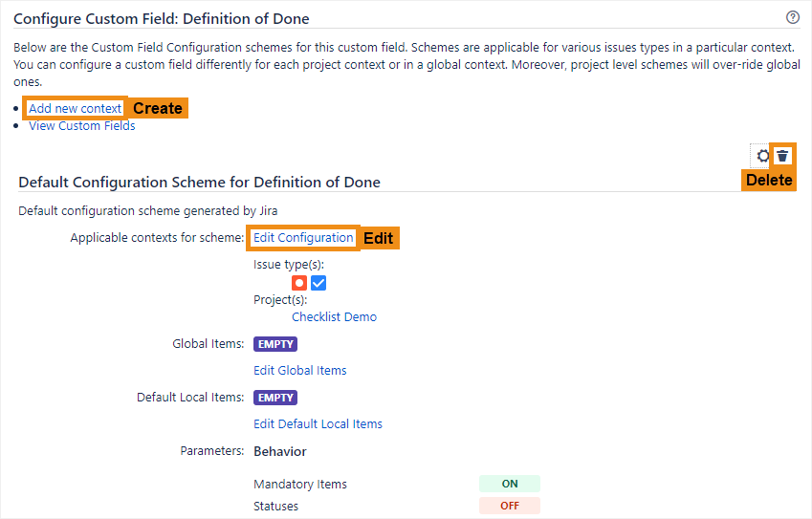Click the EMPTY badge beside Global Items

coord(275,344)
